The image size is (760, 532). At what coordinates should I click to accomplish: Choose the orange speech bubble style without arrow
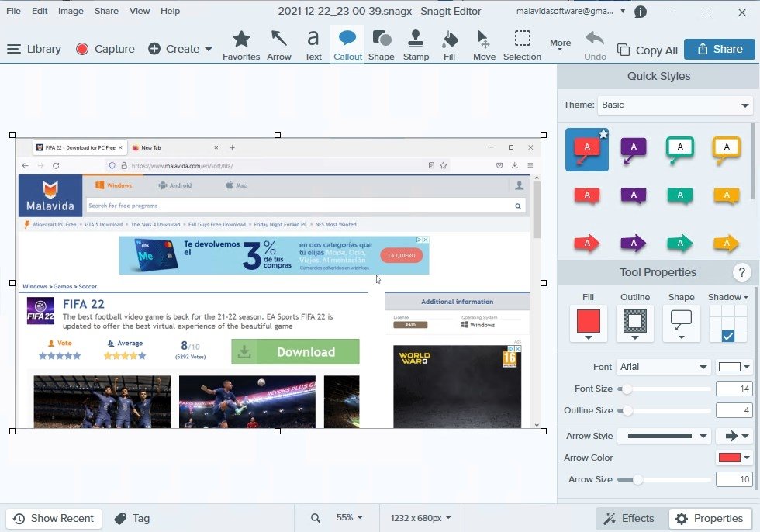coord(726,196)
